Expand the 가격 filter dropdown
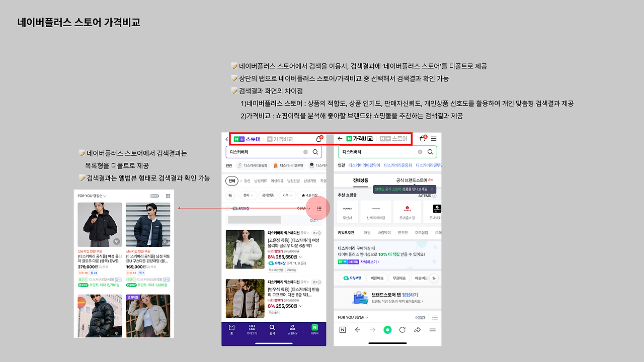 tap(287, 195)
